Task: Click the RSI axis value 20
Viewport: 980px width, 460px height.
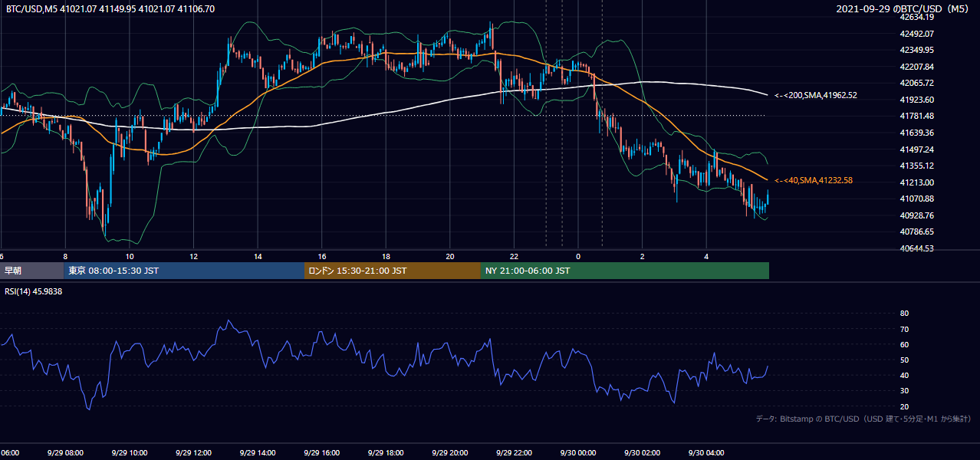Action: pos(904,406)
